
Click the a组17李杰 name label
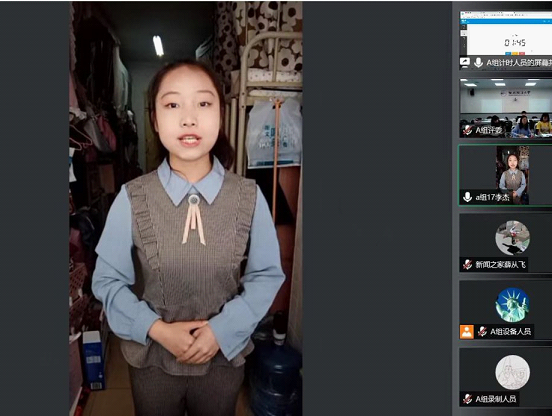click(x=493, y=197)
